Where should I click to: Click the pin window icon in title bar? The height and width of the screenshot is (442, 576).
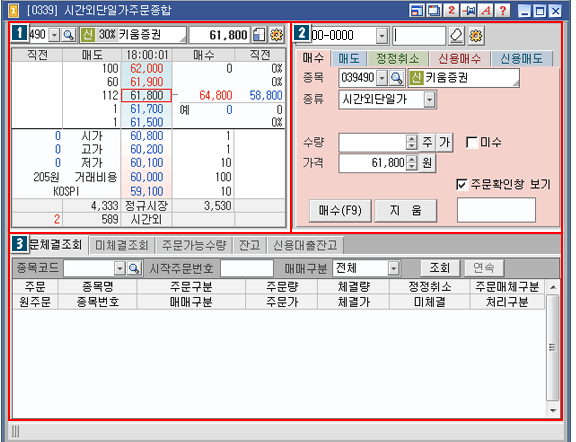[468, 10]
